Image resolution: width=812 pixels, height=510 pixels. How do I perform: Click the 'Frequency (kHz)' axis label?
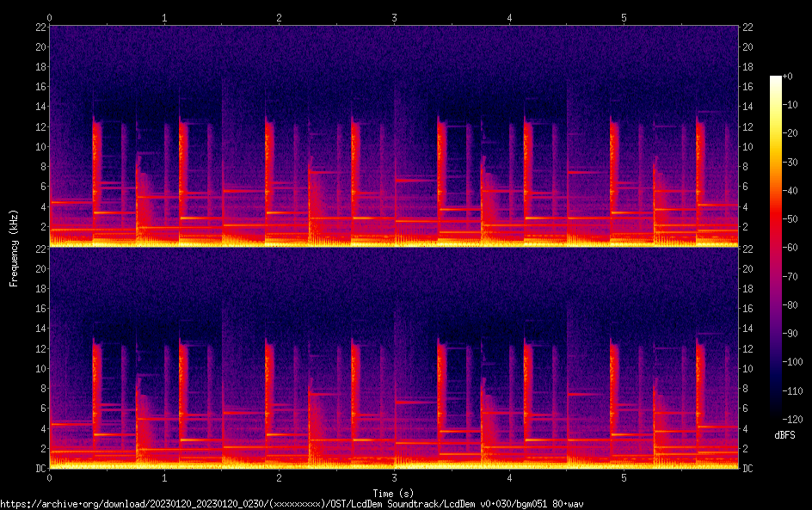pyautogui.click(x=14, y=247)
